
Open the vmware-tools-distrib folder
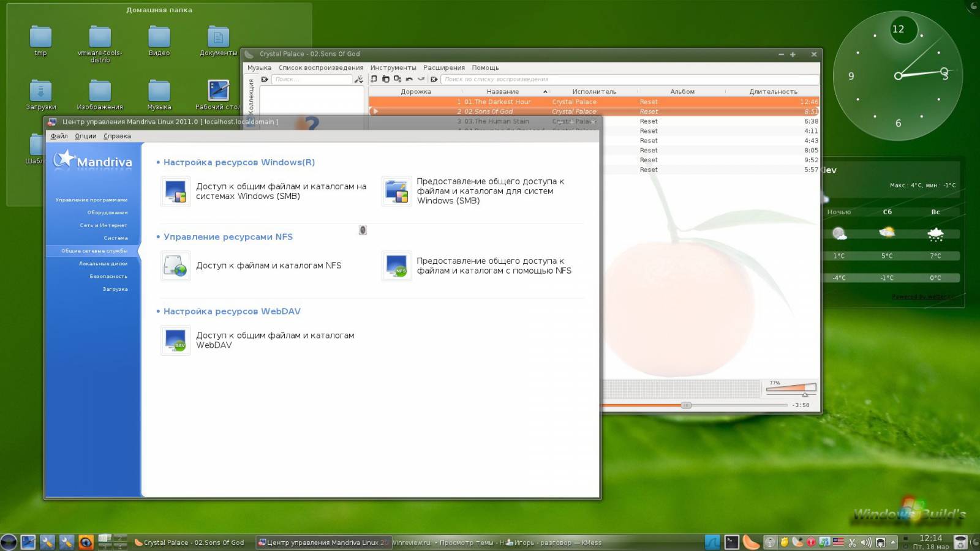(x=100, y=43)
